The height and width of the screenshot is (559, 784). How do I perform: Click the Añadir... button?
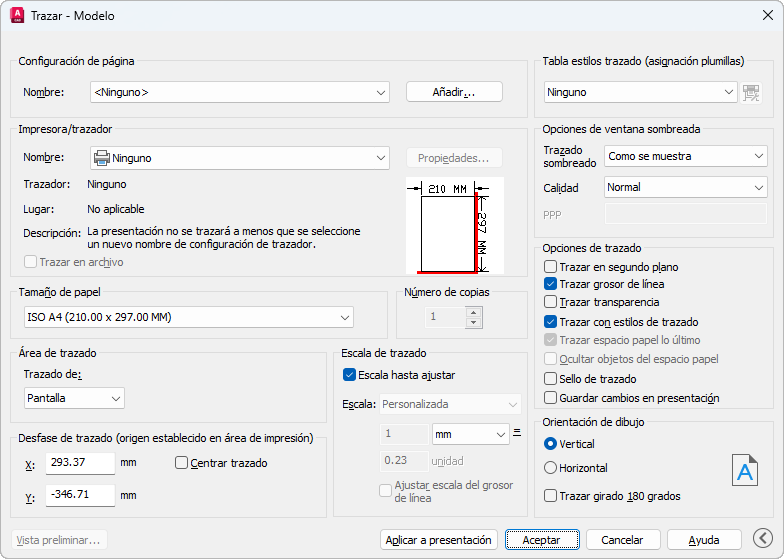pyautogui.click(x=454, y=92)
